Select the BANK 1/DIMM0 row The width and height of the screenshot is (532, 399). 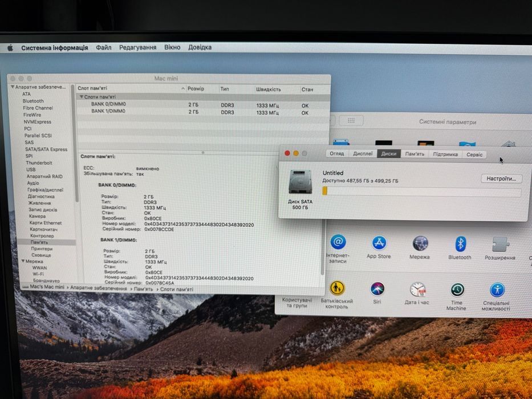203,112
